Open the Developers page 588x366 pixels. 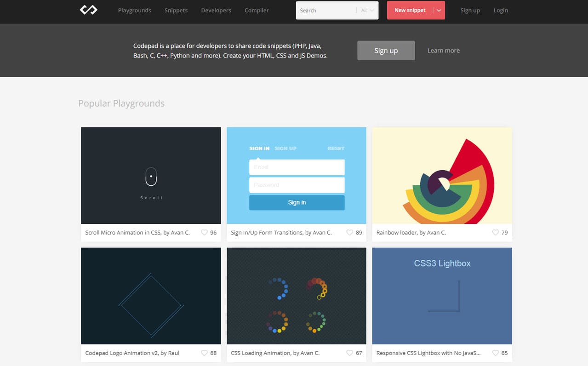pyautogui.click(x=216, y=10)
